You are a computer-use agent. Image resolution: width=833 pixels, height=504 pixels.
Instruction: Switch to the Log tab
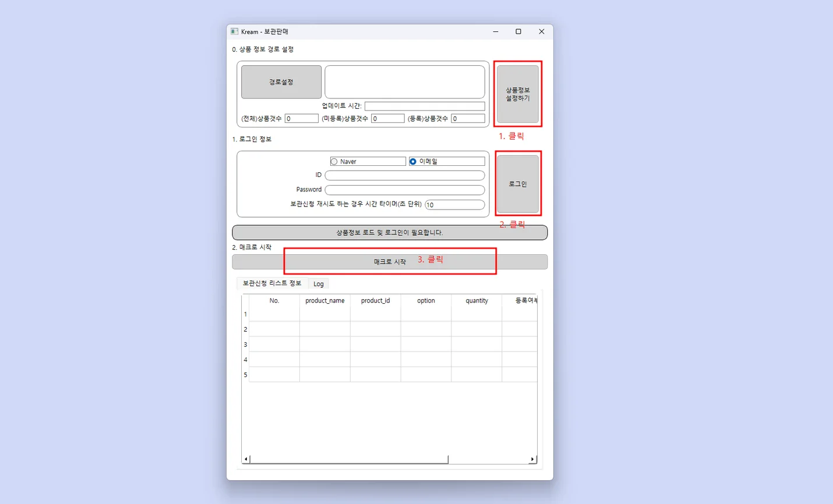click(319, 284)
